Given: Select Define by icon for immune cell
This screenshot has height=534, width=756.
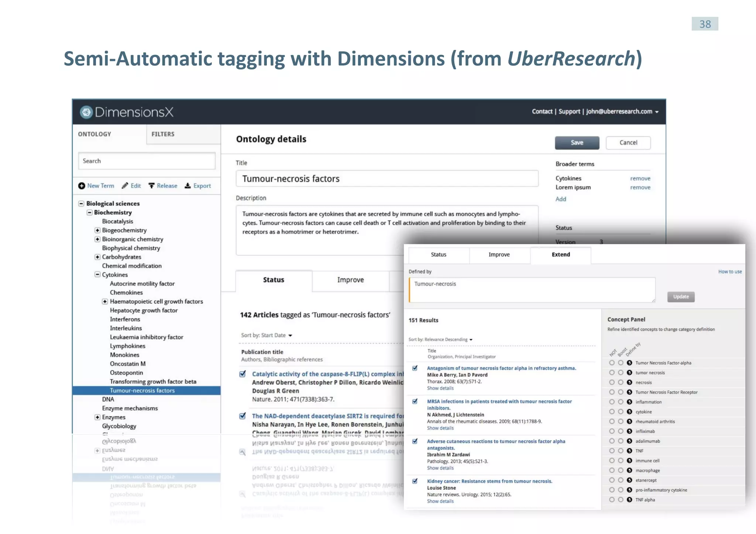Looking at the screenshot, I should (629, 461).
